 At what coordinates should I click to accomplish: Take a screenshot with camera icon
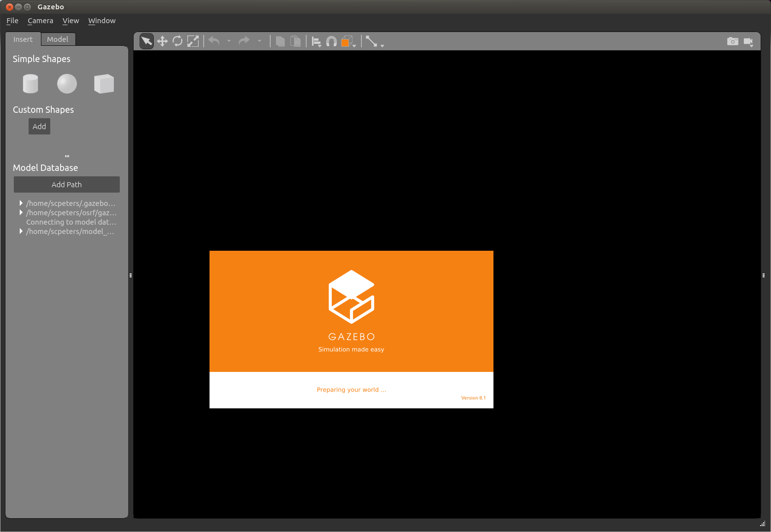click(x=733, y=41)
